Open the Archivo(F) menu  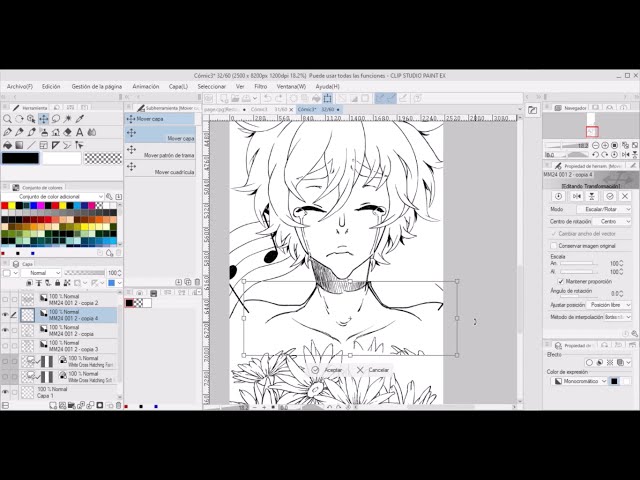[x=20, y=87]
